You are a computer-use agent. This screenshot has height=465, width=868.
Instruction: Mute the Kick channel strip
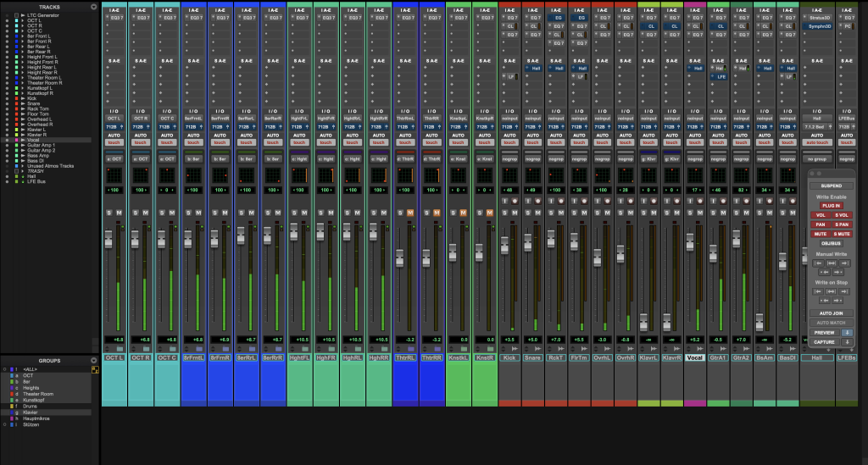(x=515, y=212)
